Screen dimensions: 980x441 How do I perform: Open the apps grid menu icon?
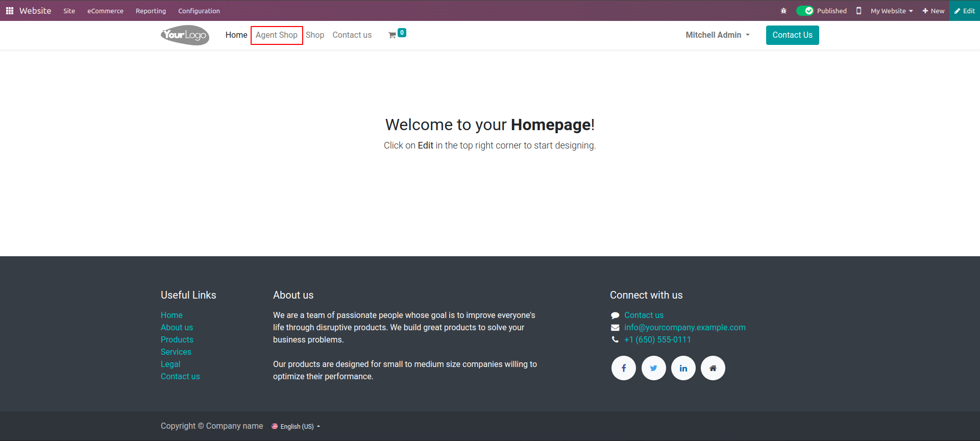click(10, 11)
